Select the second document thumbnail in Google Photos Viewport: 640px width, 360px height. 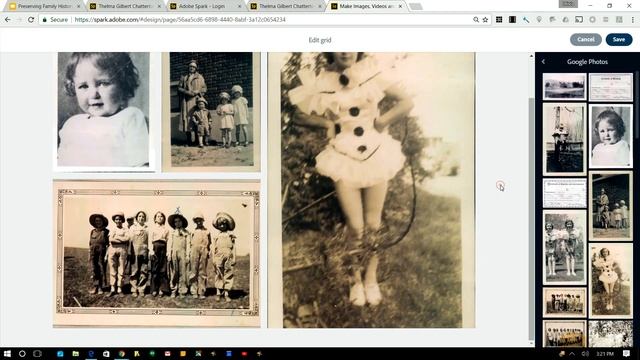(x=564, y=193)
